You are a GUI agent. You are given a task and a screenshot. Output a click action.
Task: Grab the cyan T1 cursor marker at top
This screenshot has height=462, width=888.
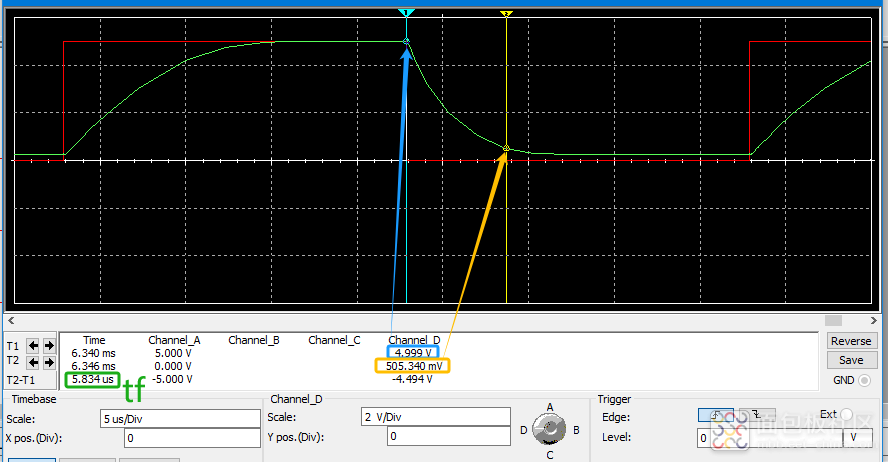click(x=406, y=12)
